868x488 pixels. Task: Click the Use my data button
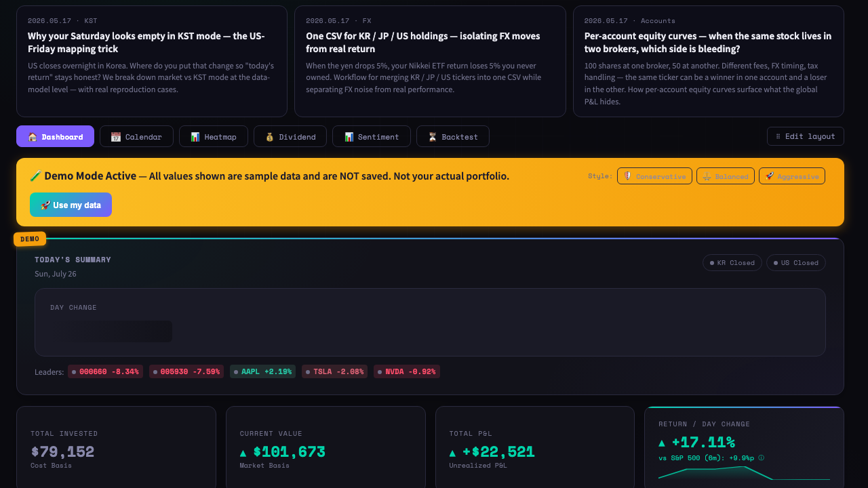click(x=71, y=205)
